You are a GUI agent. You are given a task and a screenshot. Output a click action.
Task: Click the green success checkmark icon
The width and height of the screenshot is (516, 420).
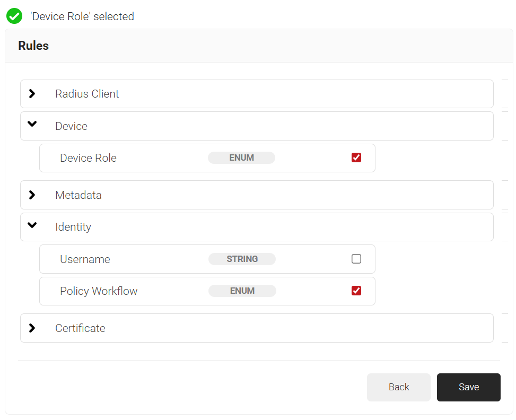[14, 16]
